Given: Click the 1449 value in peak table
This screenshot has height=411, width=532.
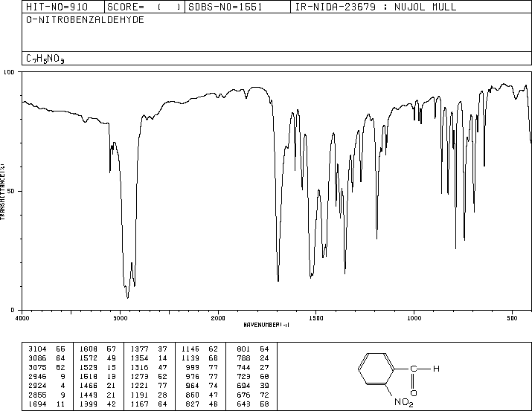Looking at the screenshot, I should [x=89, y=395].
